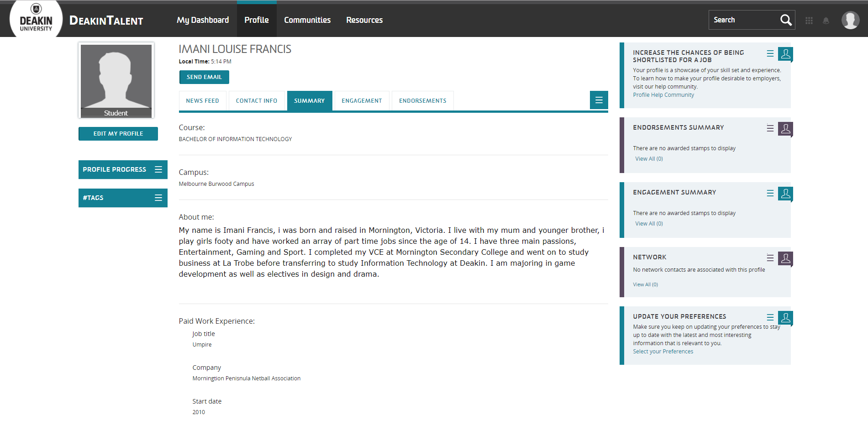
Task: Click the search magnifier icon
Action: 785,20
